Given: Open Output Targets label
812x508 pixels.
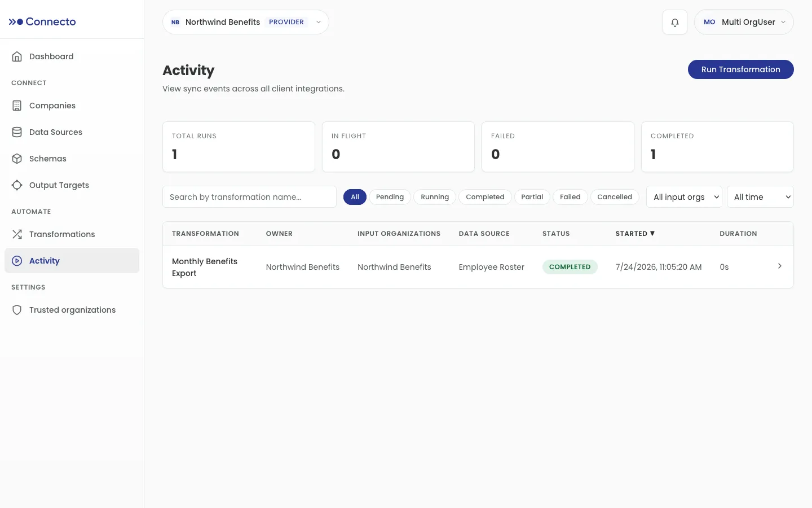Looking at the screenshot, I should [59, 185].
